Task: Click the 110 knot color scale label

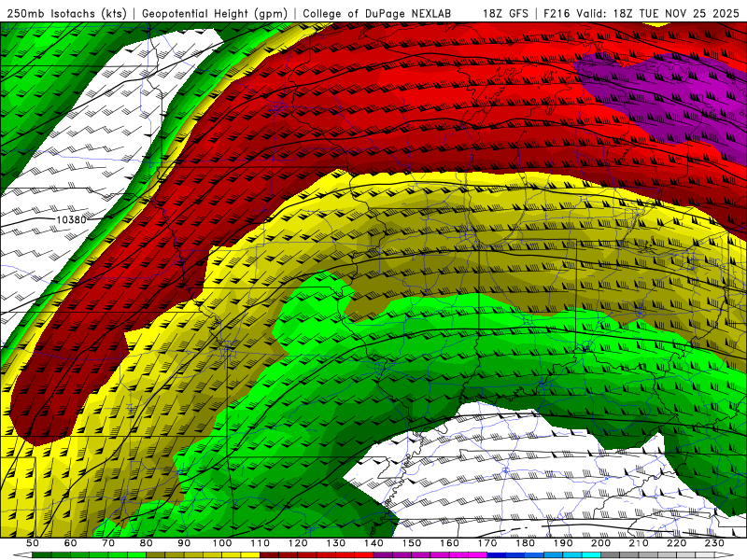Action: [260, 543]
